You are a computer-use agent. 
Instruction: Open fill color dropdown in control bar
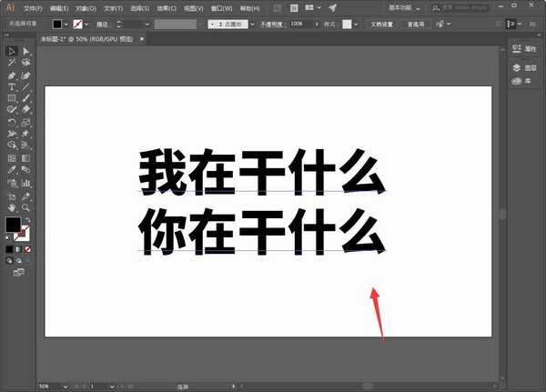(x=66, y=24)
